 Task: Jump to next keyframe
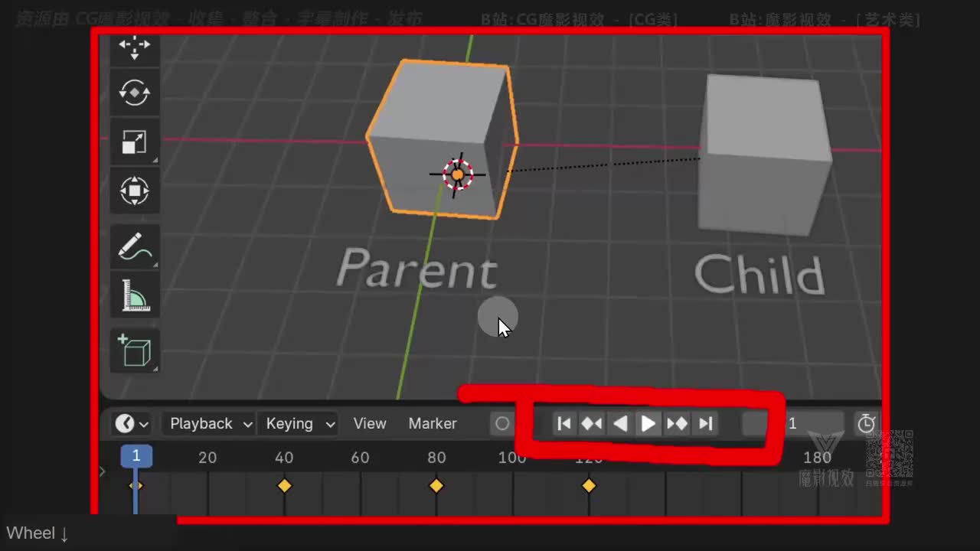coord(677,423)
